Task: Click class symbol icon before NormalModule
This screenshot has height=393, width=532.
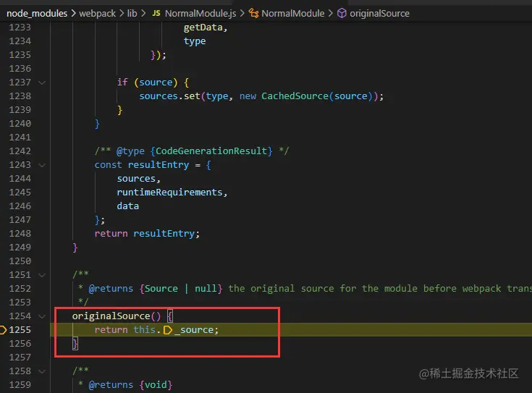Action: [253, 14]
